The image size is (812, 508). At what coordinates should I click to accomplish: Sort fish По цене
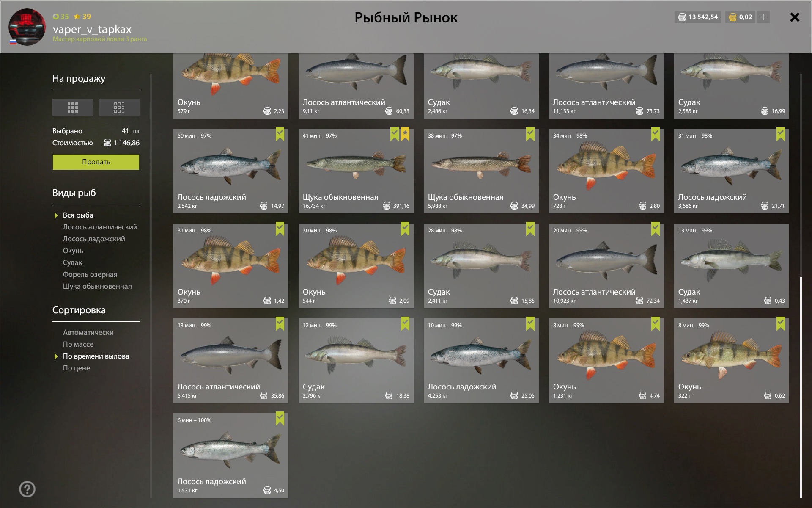(x=77, y=368)
